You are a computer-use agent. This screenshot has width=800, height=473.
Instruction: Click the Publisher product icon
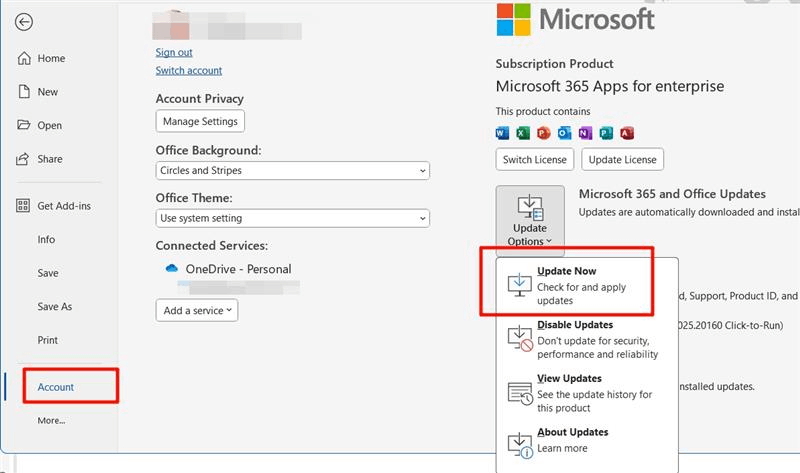coord(606,133)
